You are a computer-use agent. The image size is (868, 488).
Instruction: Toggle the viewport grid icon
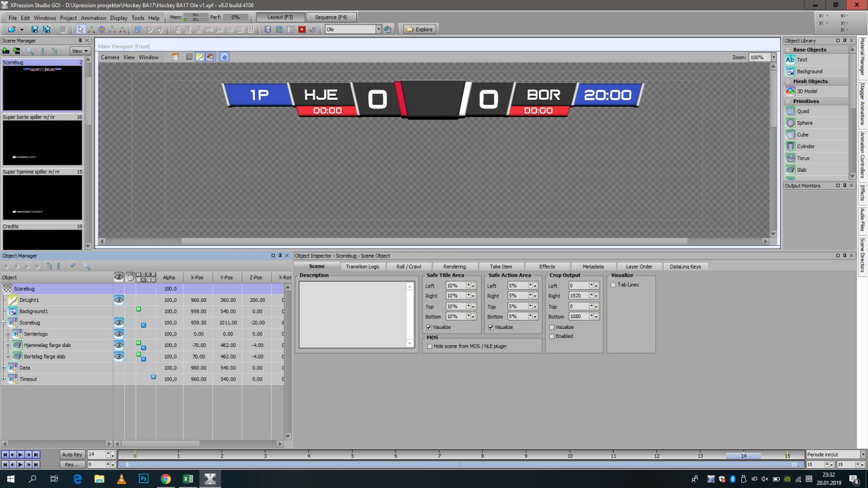pos(189,57)
